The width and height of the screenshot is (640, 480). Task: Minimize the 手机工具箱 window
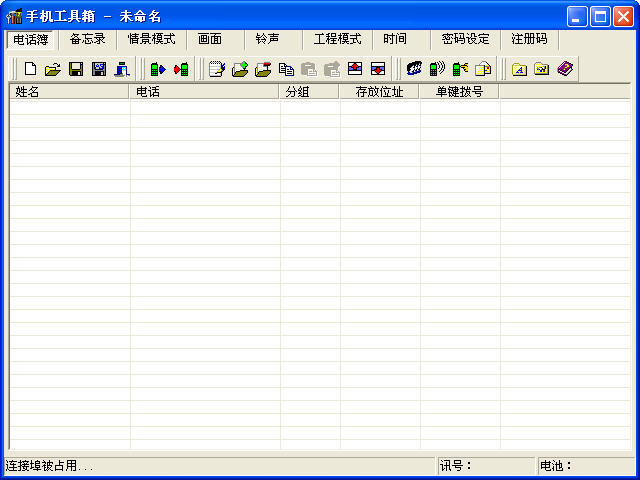[x=577, y=16]
